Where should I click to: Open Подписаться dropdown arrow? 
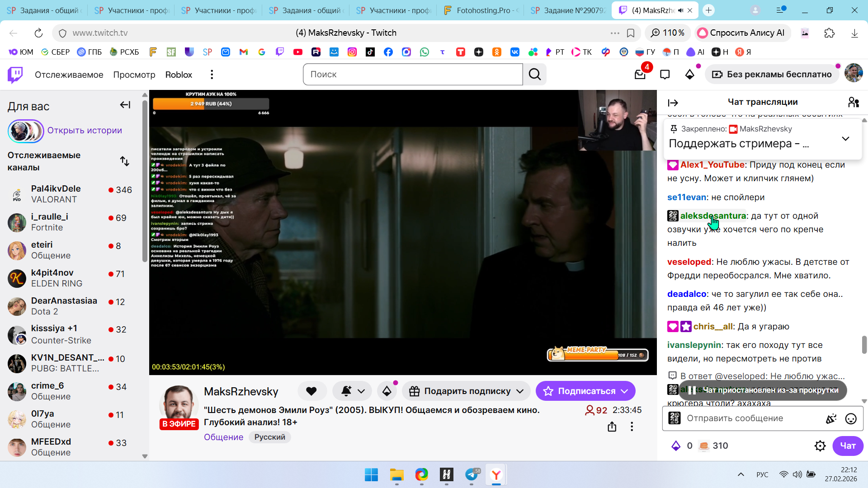coord(624,391)
